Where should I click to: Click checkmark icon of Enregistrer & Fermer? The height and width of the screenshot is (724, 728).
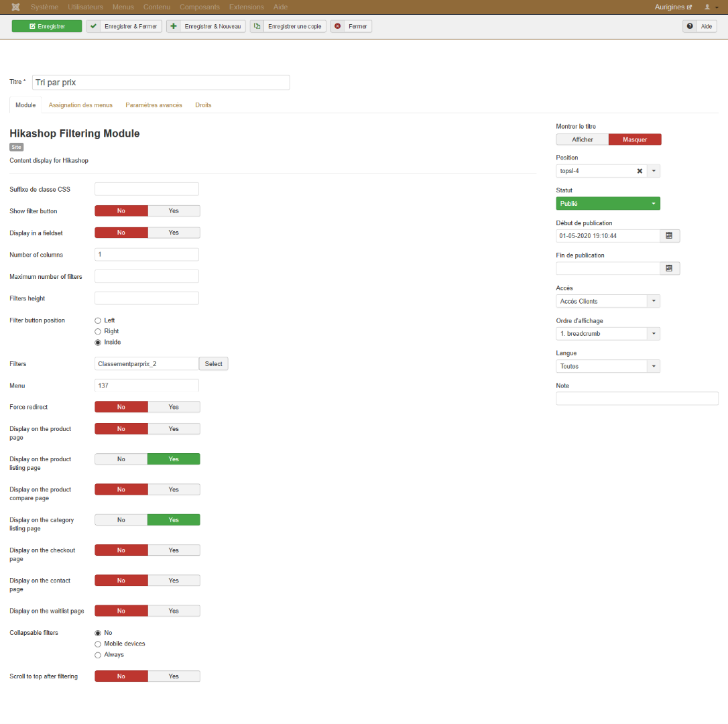tap(93, 26)
